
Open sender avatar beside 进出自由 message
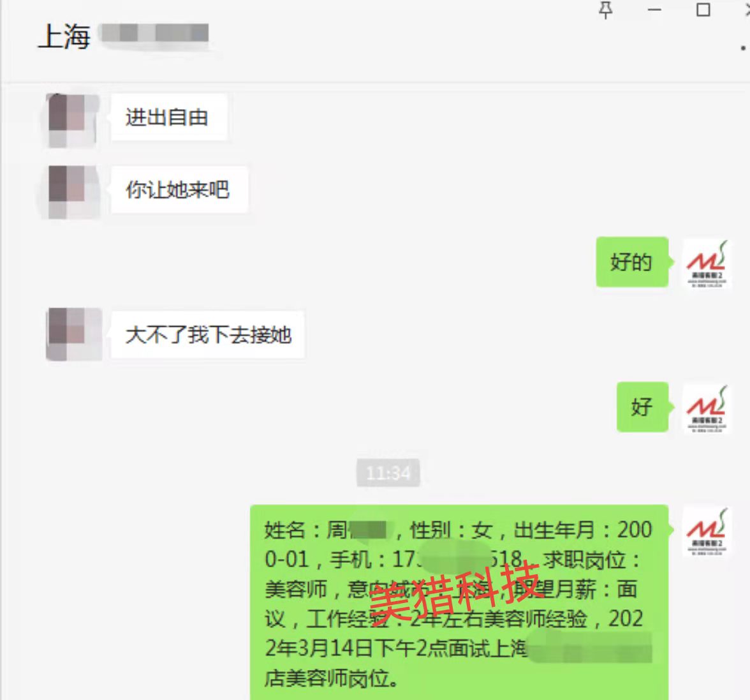pos(73,119)
